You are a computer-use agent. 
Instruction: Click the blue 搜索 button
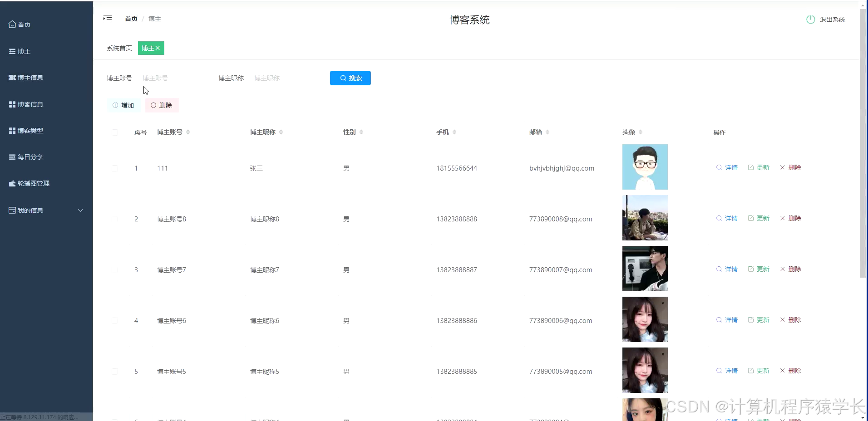pyautogui.click(x=350, y=78)
